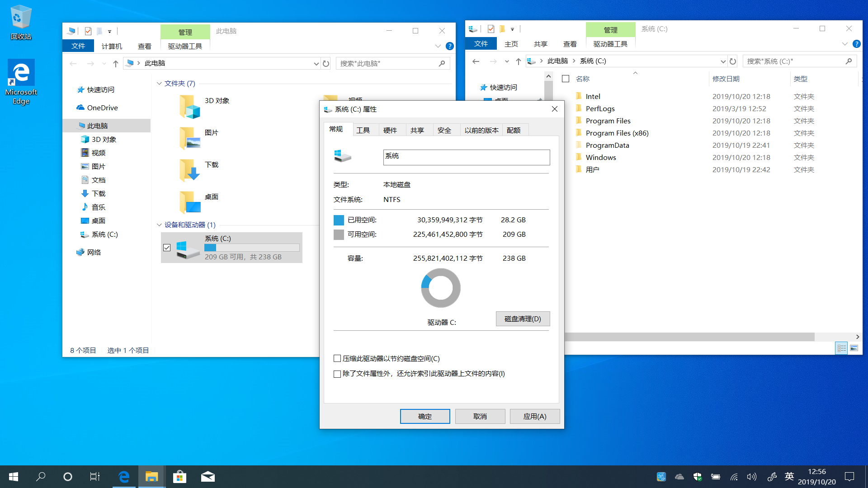
Task: Expand the ribbon in 此电脑 window
Action: (x=438, y=46)
